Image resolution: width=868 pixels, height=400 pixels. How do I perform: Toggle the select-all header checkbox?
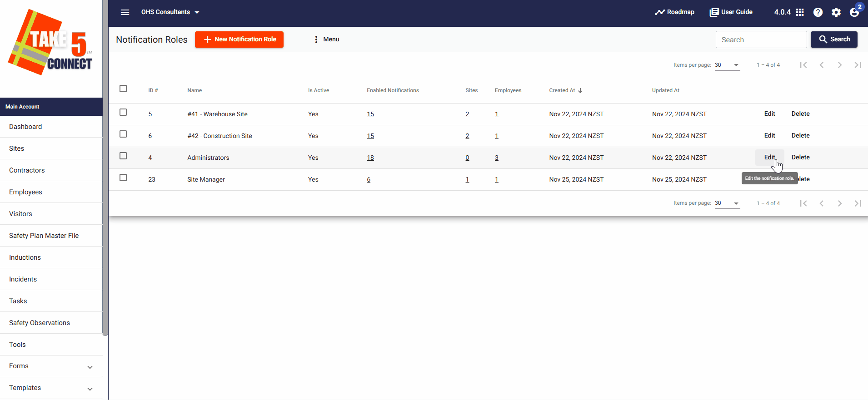click(x=123, y=89)
